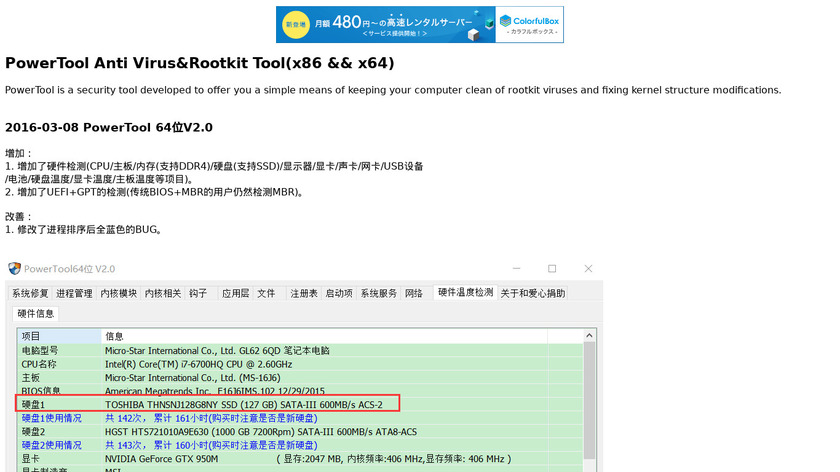Select the 电脑型号 row

tap(300, 350)
